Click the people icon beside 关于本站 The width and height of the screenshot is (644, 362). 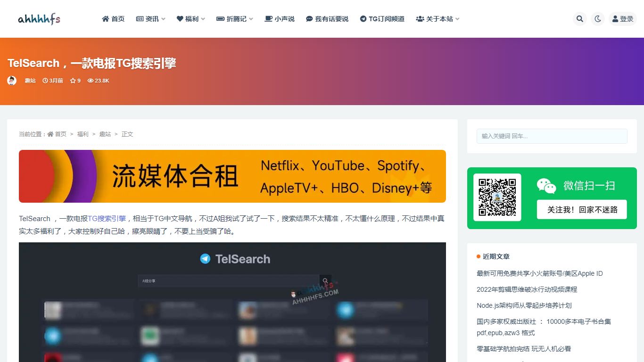point(420,19)
